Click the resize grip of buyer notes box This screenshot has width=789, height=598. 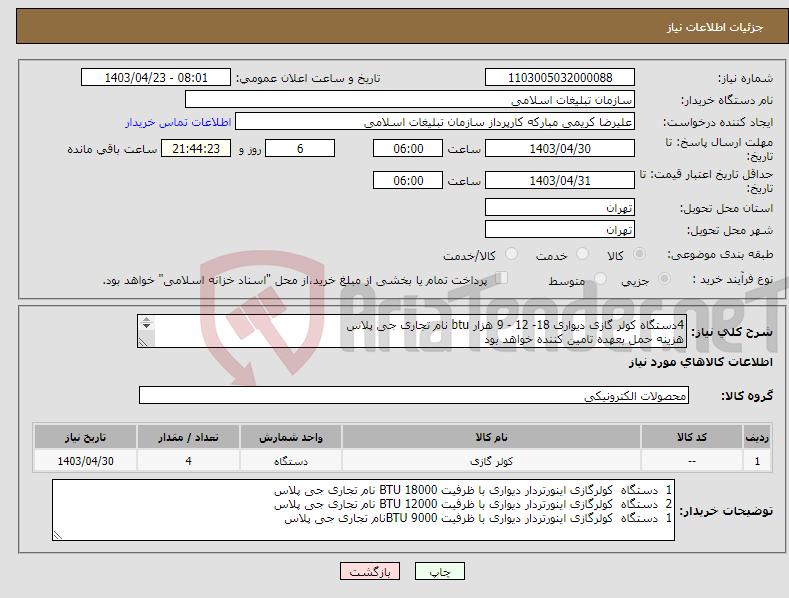(x=58, y=535)
